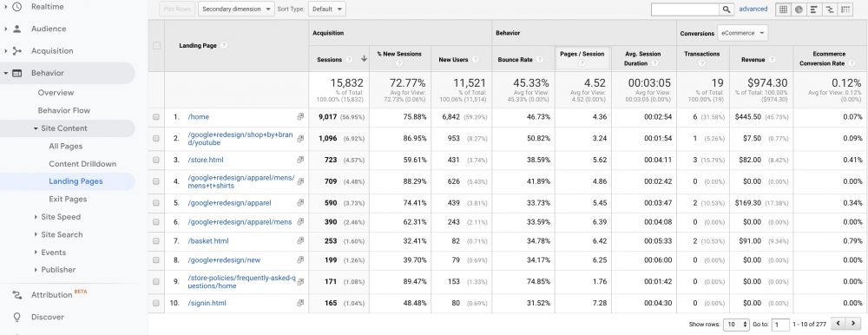This screenshot has width=868, height=335.
Task: Click help icon next to Landing Page
Action: 224,46
